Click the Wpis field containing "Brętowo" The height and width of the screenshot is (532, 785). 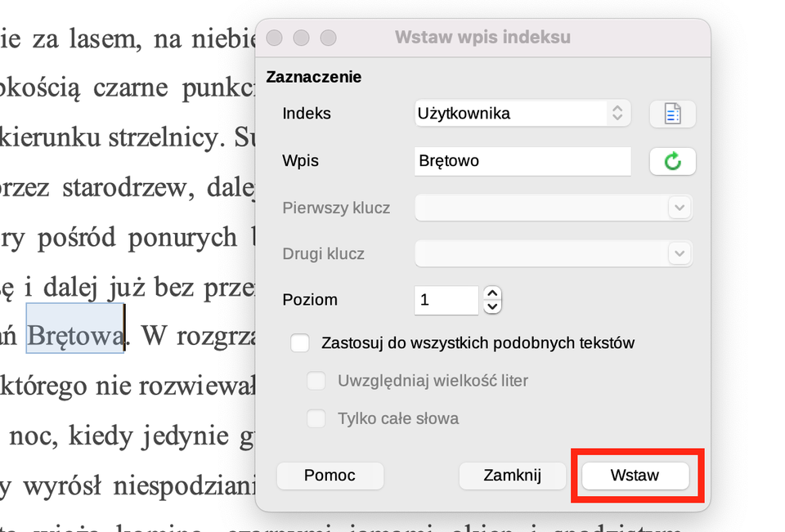[523, 161]
